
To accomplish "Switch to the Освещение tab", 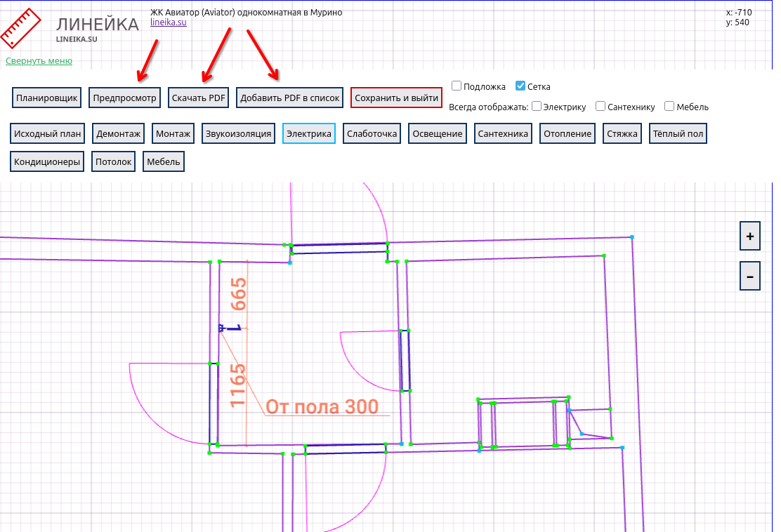I will point(437,133).
